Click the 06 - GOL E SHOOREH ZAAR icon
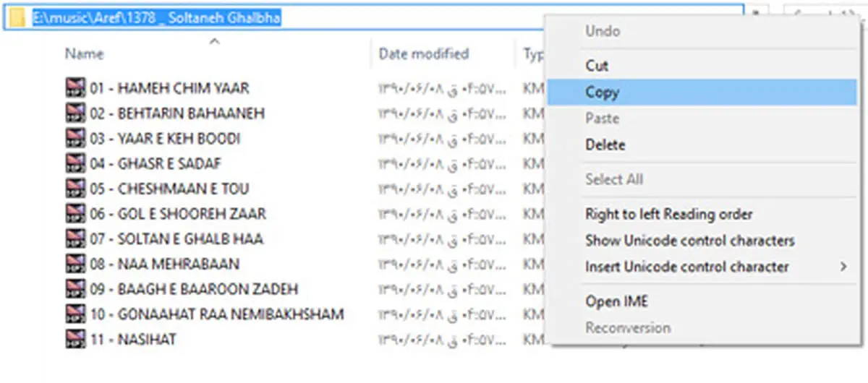The height and width of the screenshot is (383, 868). tap(75, 214)
